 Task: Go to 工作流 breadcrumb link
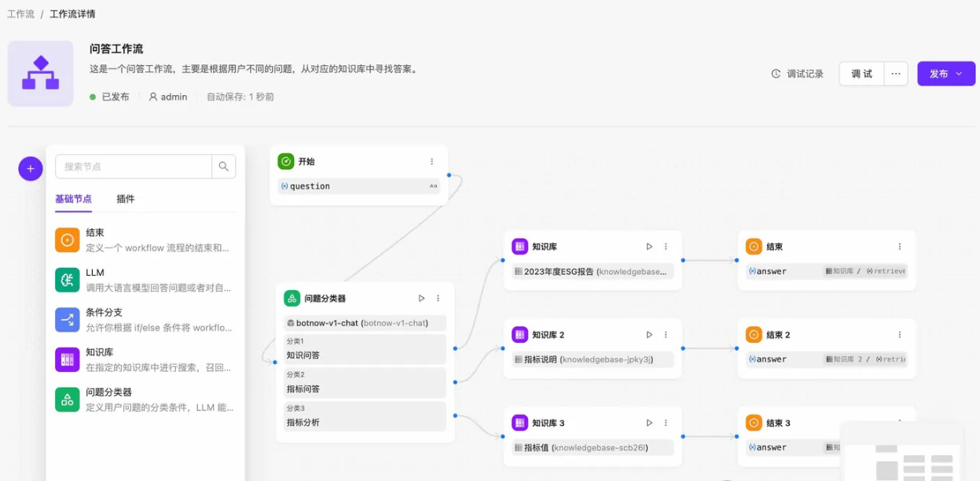(x=20, y=14)
